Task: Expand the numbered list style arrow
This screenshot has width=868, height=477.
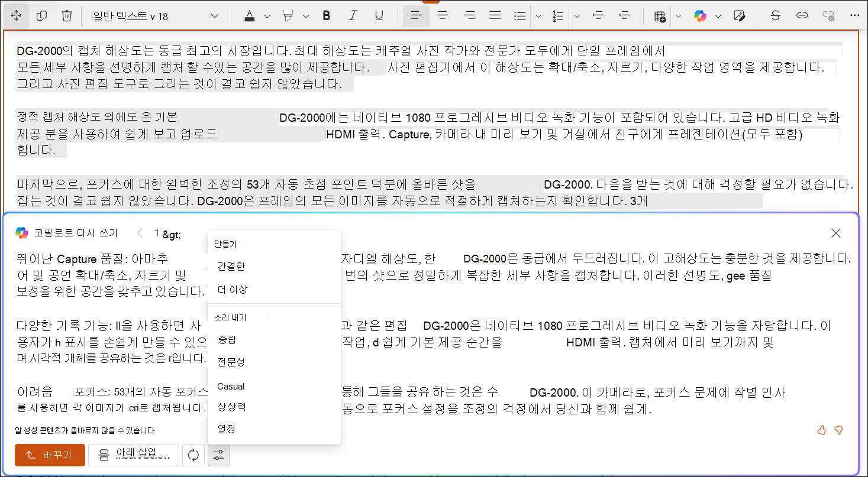Action: (577, 16)
